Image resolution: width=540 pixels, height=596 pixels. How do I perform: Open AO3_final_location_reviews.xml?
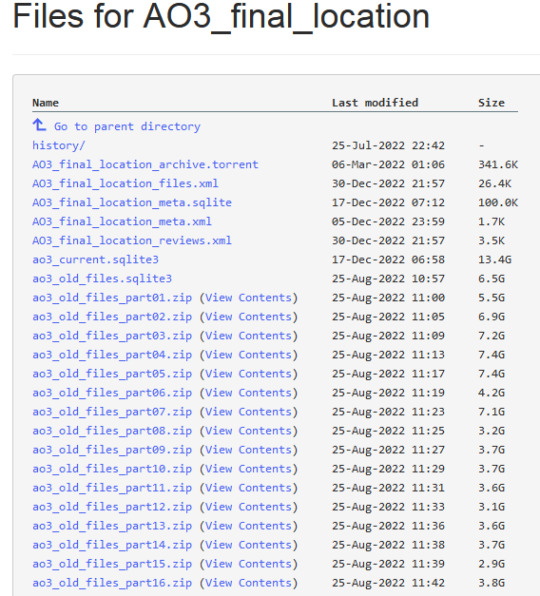pos(132,241)
